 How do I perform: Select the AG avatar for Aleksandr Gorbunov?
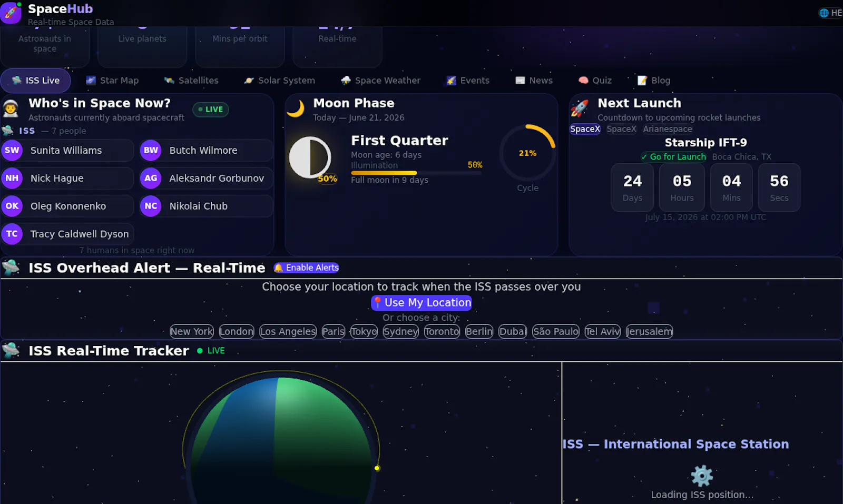point(151,179)
